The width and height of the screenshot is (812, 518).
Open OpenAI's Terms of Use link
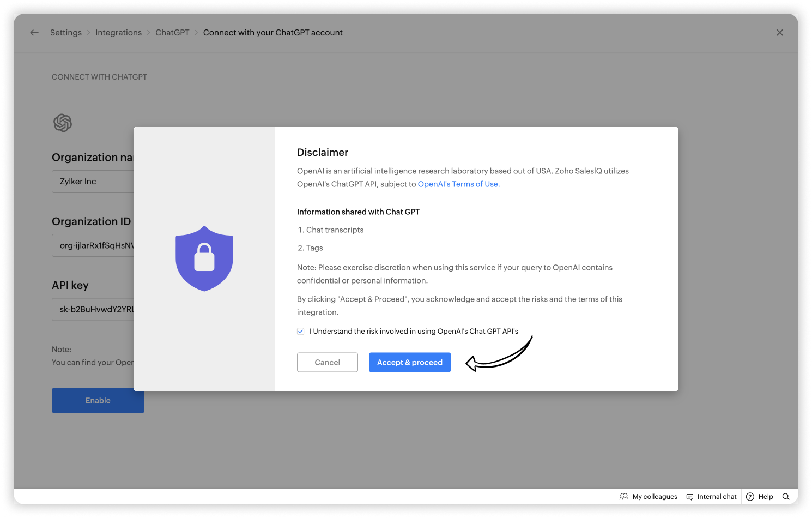(x=458, y=184)
